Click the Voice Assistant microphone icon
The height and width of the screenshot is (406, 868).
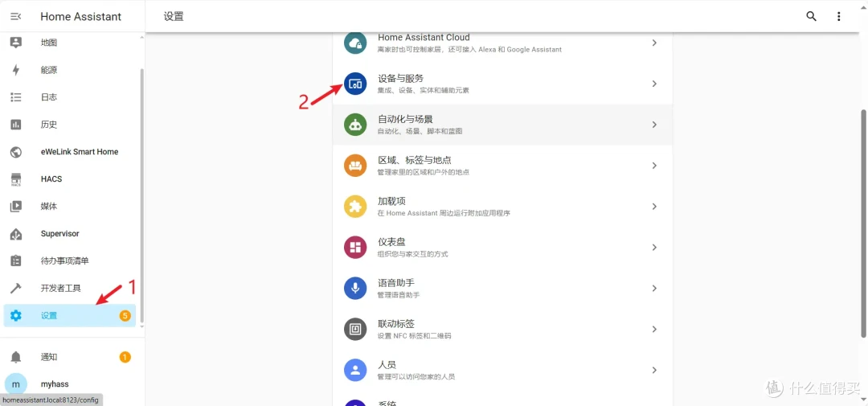tap(355, 288)
